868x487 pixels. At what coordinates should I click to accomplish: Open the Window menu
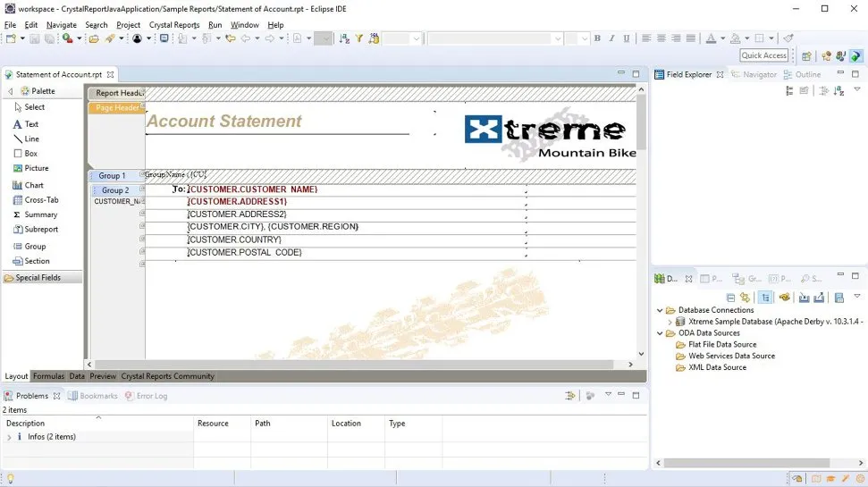(x=245, y=25)
